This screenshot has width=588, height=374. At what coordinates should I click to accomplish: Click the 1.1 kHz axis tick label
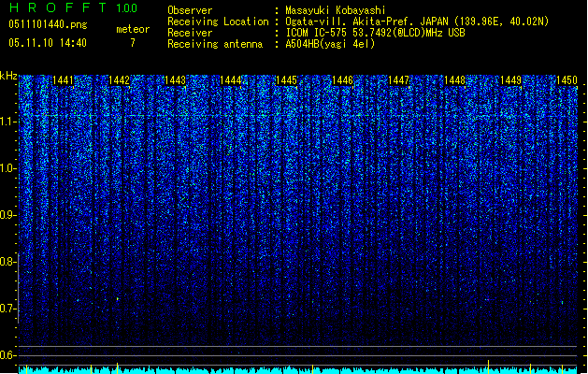tap(7, 122)
